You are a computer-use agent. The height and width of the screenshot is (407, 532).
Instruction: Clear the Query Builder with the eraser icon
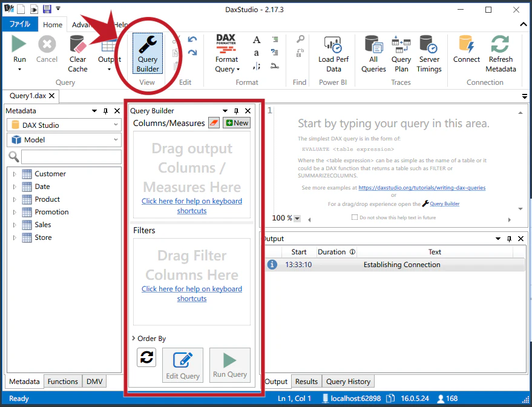click(214, 123)
